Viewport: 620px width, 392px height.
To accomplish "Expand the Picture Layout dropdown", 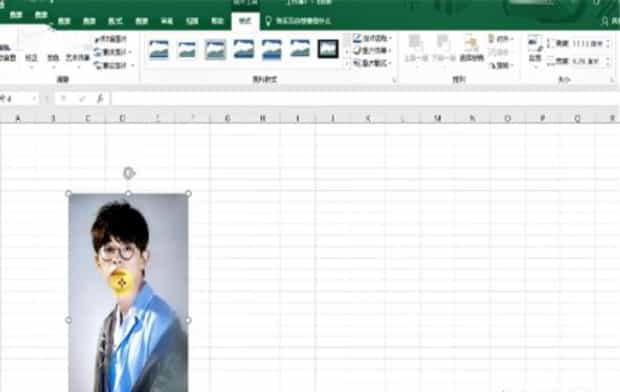I will (x=372, y=63).
